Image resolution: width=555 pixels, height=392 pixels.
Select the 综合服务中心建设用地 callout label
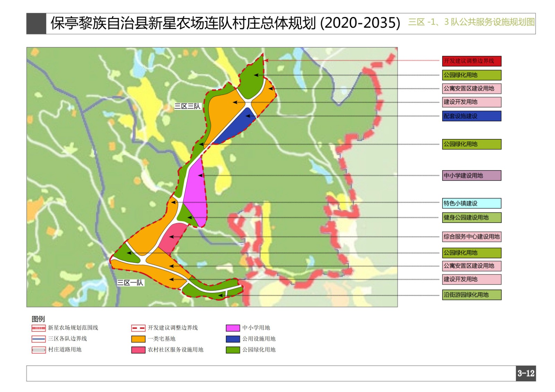tap(471, 237)
